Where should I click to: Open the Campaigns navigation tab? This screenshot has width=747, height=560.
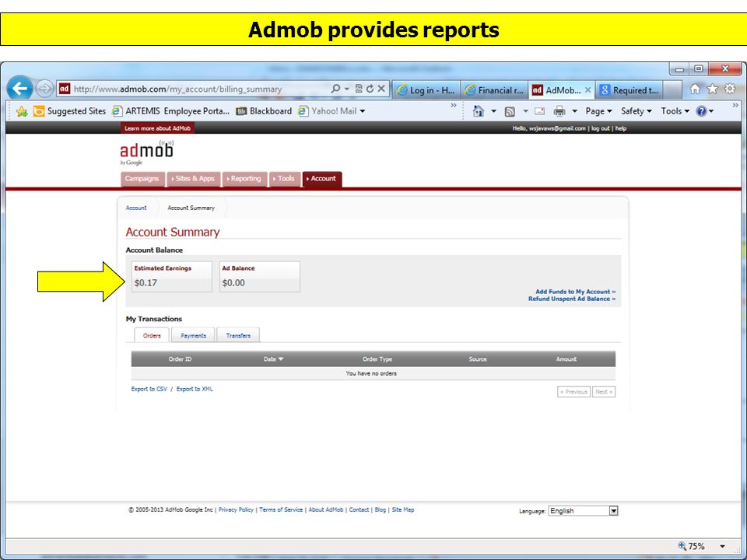(142, 179)
